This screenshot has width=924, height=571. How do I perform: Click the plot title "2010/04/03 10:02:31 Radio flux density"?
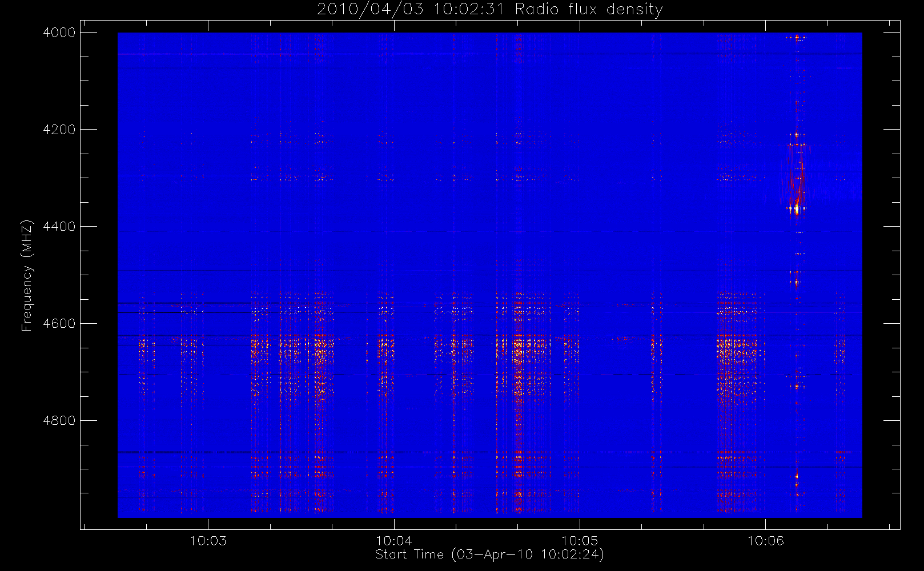point(489,10)
